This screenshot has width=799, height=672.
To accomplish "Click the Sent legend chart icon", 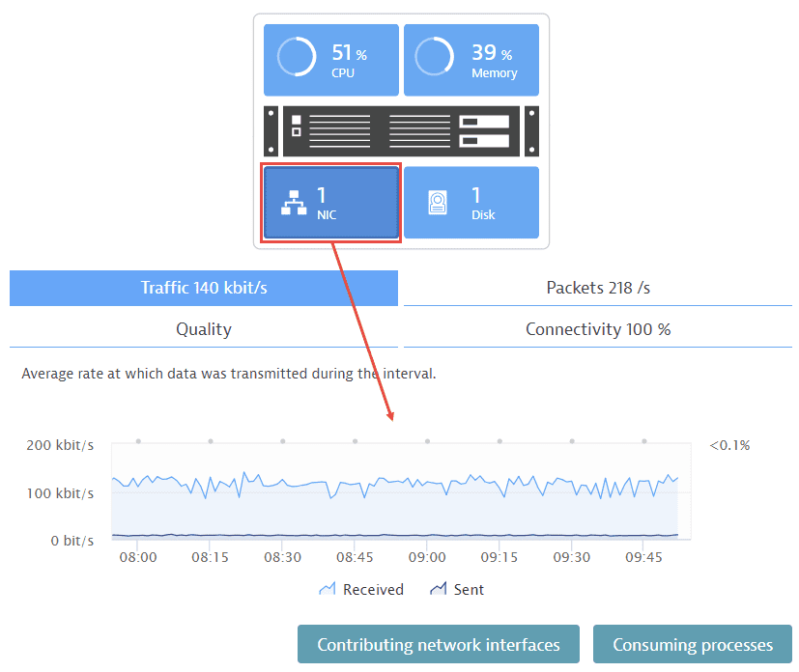I will [x=439, y=589].
